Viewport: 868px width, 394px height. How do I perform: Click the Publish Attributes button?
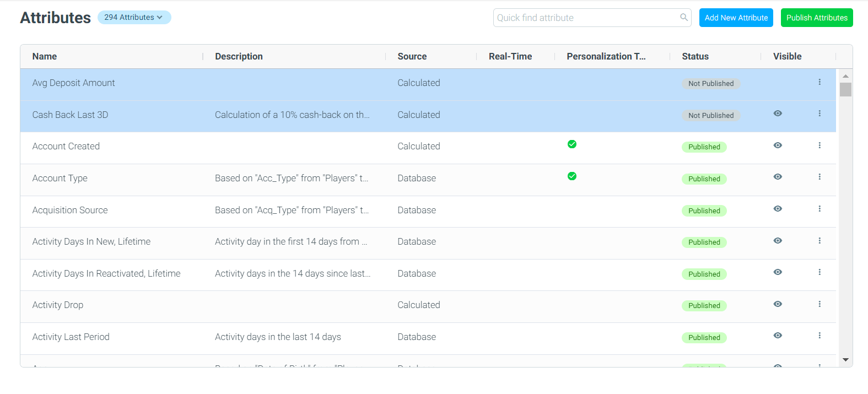click(x=817, y=18)
